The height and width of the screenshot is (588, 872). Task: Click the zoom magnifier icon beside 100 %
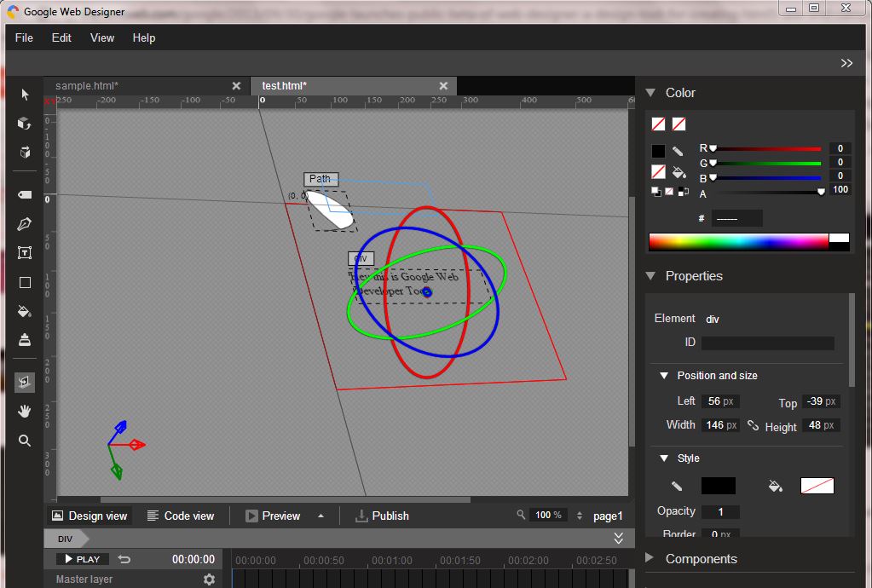coord(521,515)
